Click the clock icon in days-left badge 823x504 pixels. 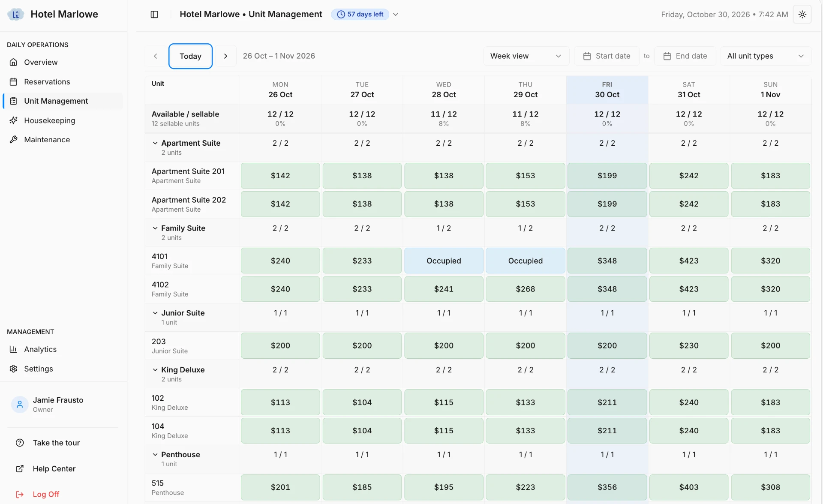point(341,14)
